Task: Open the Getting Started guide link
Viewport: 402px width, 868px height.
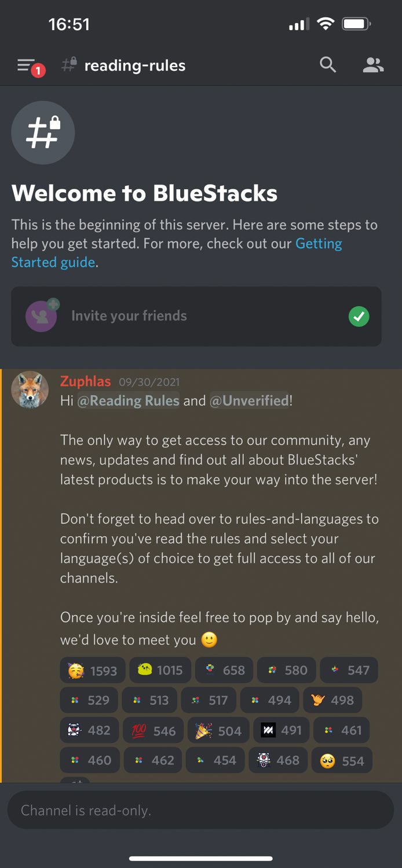Action: [177, 253]
